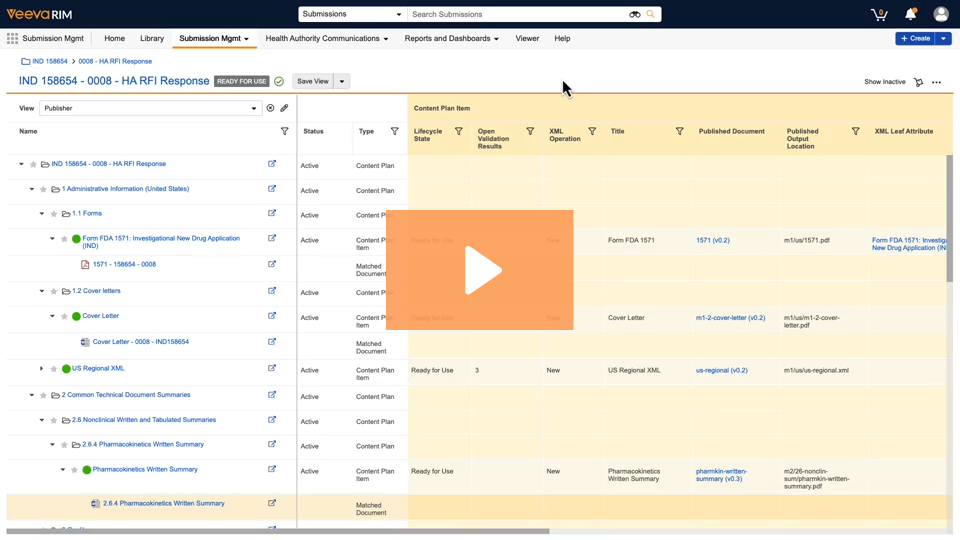Expand the US Regional XML tree node
This screenshot has width=960, height=540.
click(42, 369)
